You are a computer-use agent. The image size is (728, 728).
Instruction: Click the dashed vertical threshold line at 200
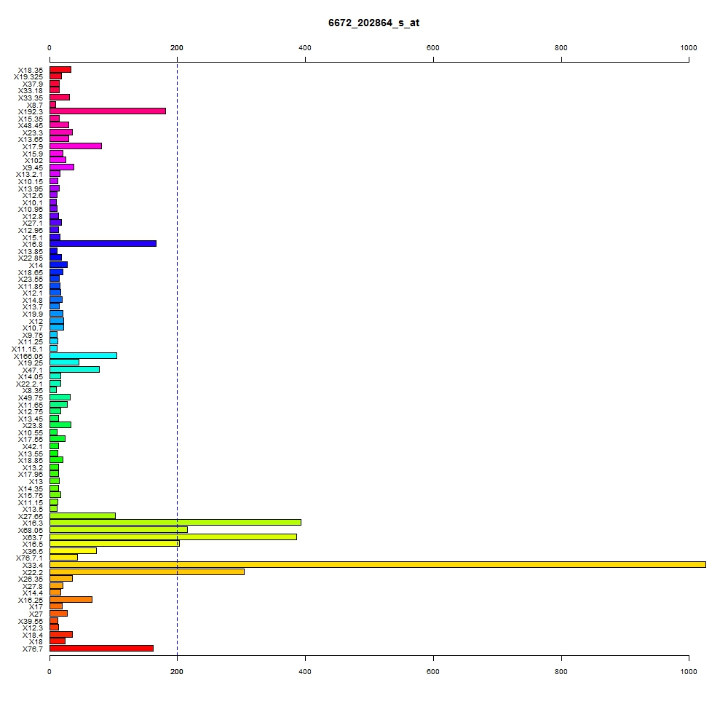tap(177, 358)
